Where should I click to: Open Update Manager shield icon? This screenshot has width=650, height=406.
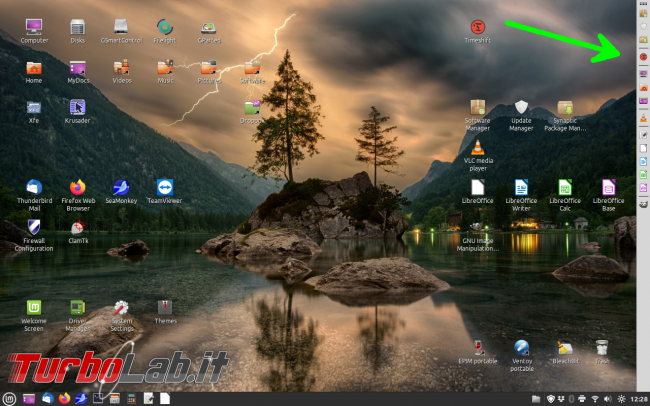click(x=521, y=107)
